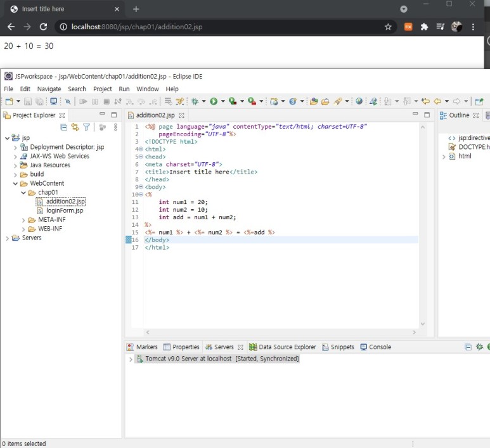Click the Project Explorer filter funnel icon
This screenshot has height=448, width=490.
86,127
